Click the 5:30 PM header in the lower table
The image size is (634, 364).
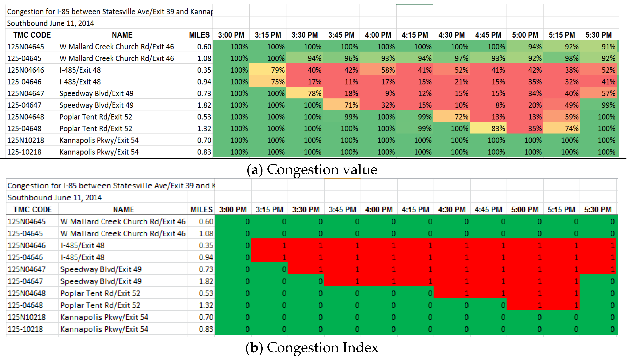click(598, 209)
